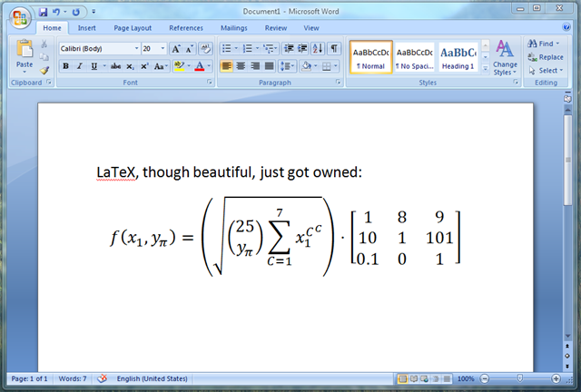The width and height of the screenshot is (581, 392).
Task: Toggle bold formatting
Action: (65, 66)
